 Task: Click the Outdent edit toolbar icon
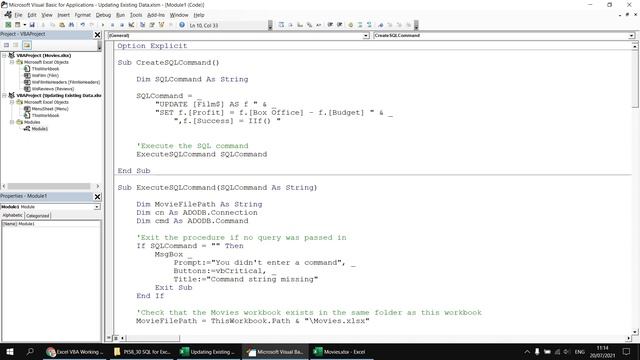tap(340, 25)
